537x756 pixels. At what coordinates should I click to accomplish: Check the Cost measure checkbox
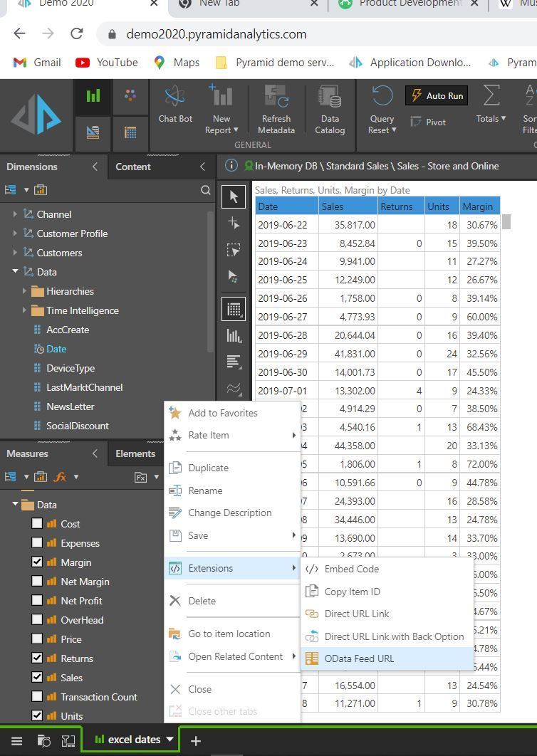pos(37,524)
